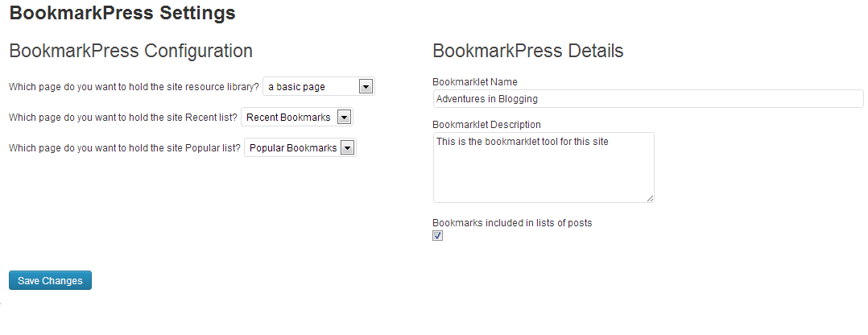868x335 pixels.
Task: Click the site Recent list question text
Action: (123, 118)
